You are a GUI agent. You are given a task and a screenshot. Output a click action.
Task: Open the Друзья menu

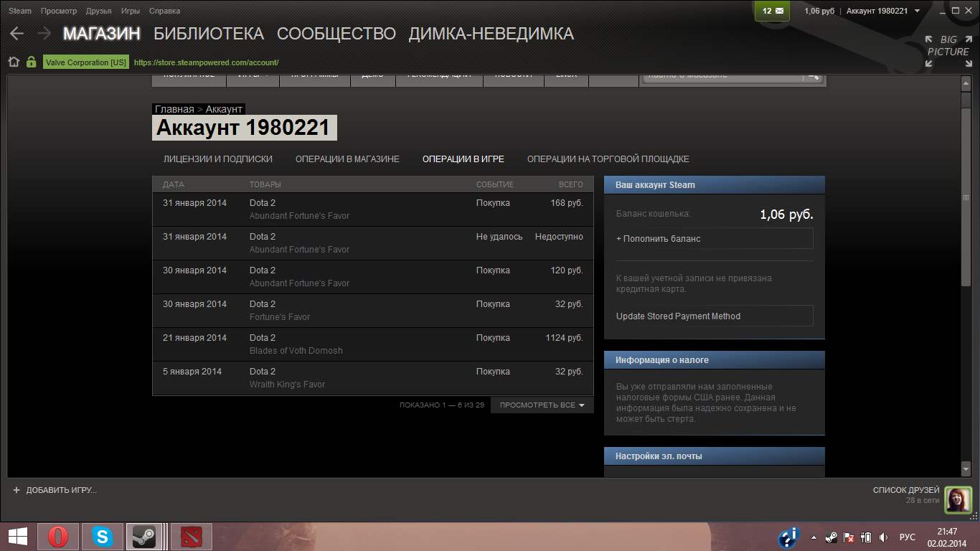click(99, 11)
